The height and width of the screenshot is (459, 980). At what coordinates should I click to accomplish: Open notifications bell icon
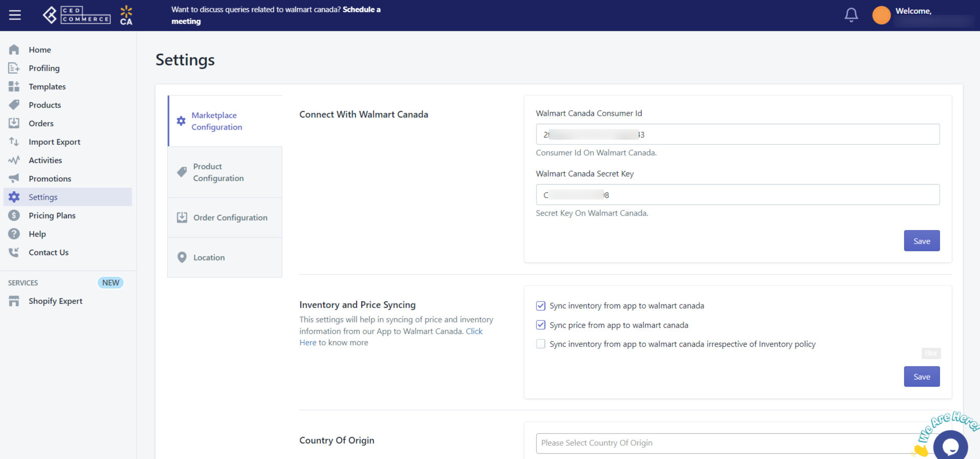point(851,15)
